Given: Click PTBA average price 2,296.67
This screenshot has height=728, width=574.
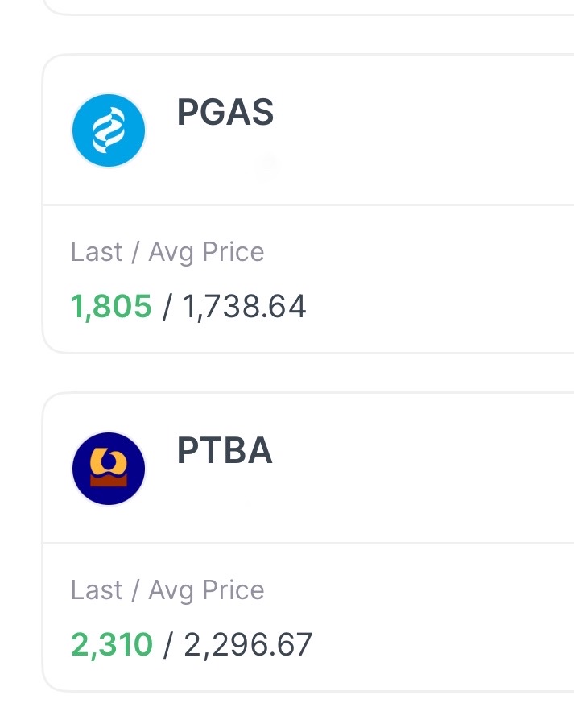Looking at the screenshot, I should point(248,645).
